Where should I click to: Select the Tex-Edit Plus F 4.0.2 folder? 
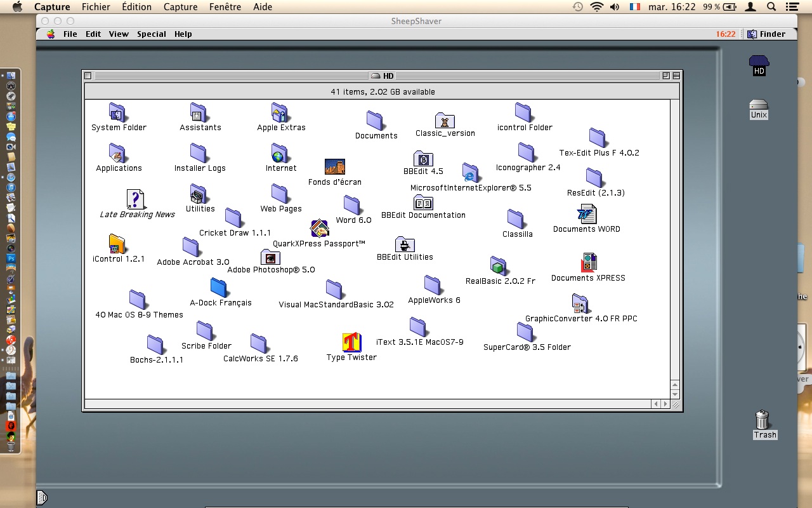click(598, 138)
